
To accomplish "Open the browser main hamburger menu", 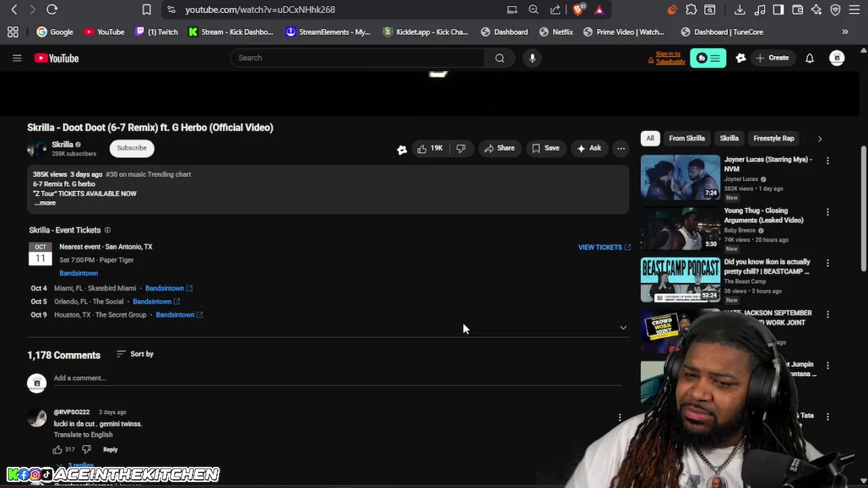I will point(855,9).
